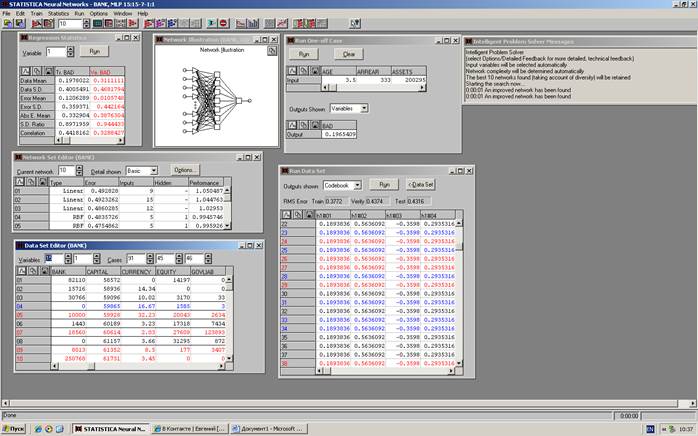Click Run button in Run Data Set window
Image resolution: width=698 pixels, height=436 pixels.
[x=384, y=184]
